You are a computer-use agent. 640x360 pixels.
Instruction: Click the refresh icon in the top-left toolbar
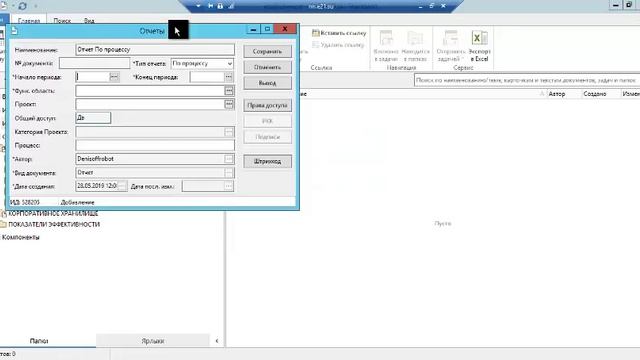click(22, 6)
